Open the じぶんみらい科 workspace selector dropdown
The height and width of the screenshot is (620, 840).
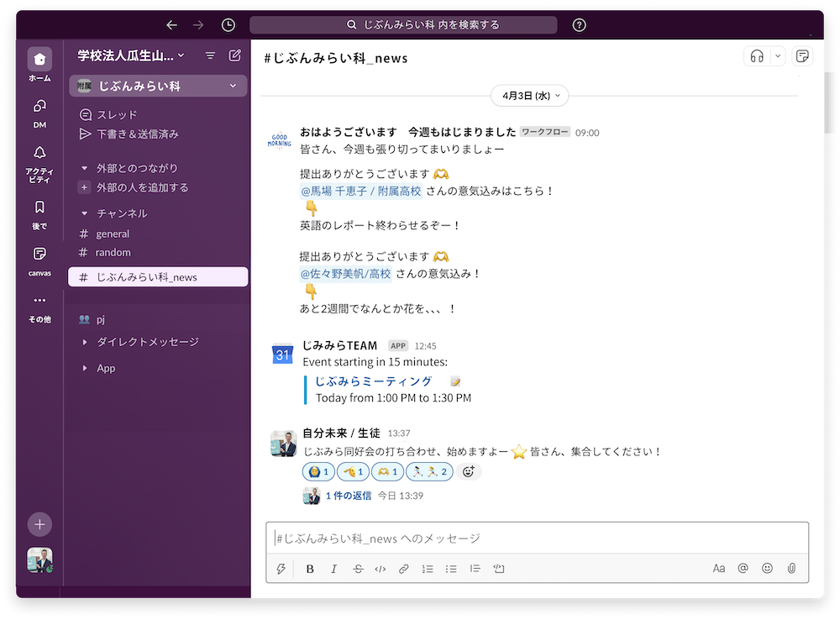tap(158, 86)
